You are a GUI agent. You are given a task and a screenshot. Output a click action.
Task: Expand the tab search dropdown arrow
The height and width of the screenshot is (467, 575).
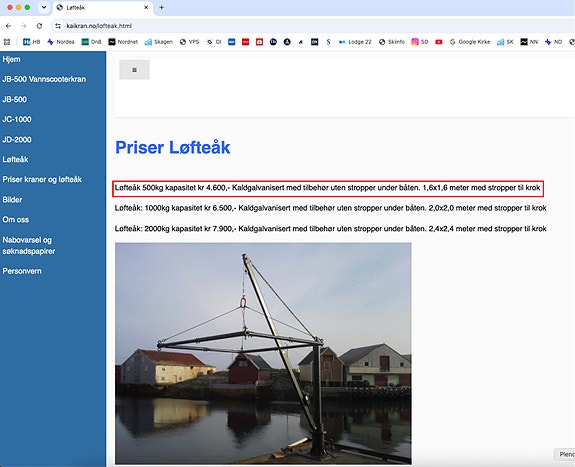coord(44,7)
